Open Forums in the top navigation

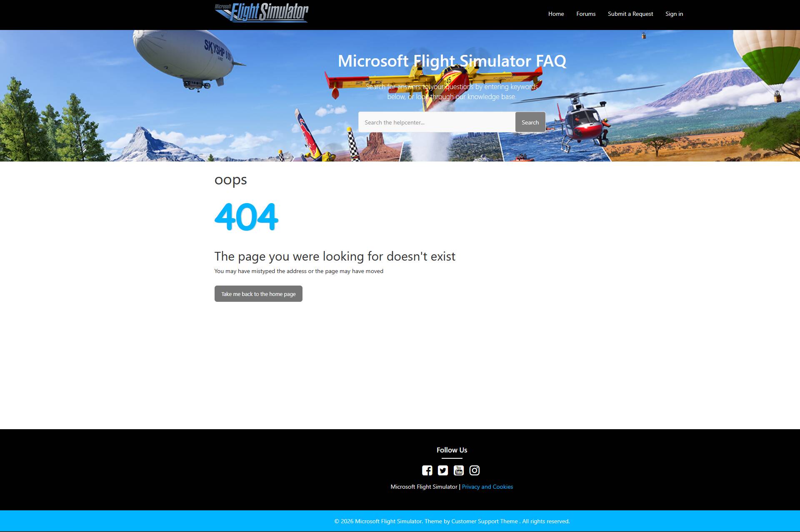586,14
